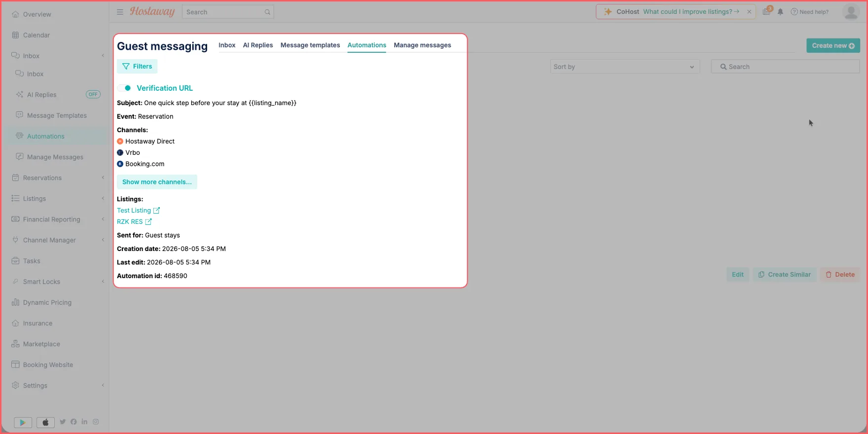The height and width of the screenshot is (434, 868).
Task: Click the hamburger menu icon
Action: 120,12
